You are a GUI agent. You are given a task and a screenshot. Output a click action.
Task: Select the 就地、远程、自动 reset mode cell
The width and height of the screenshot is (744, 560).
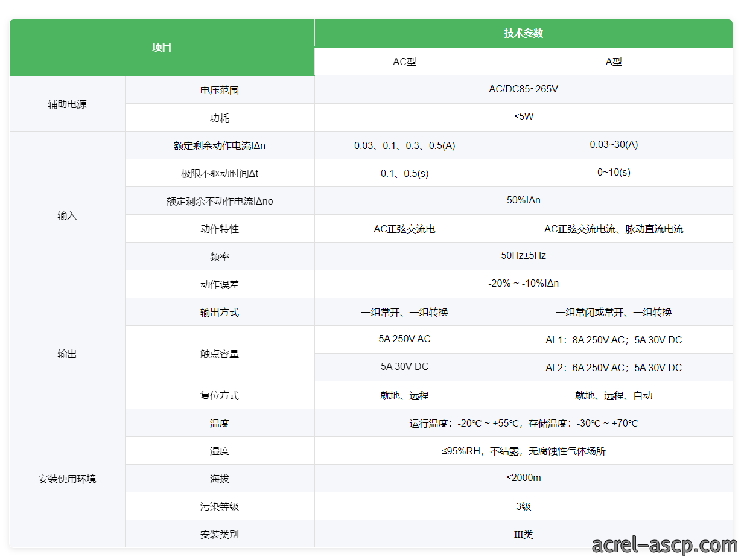[614, 395]
